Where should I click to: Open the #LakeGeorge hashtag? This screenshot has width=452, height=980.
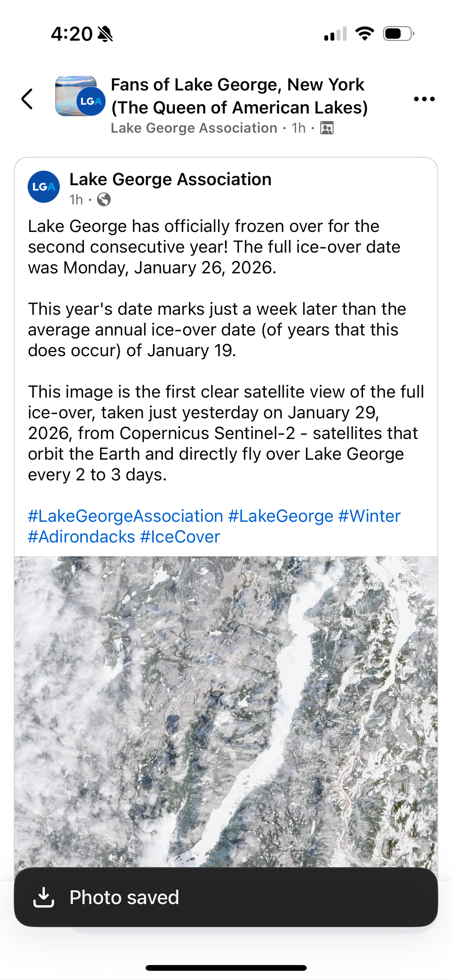(281, 516)
